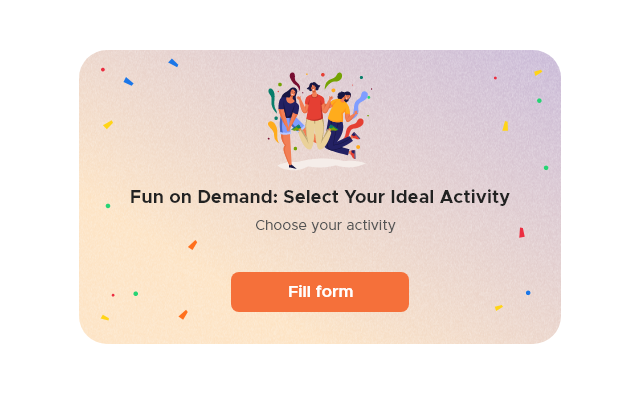Click the yellow streamer beside the woman's shorts
The height and width of the screenshot is (397, 640).
coord(273,131)
